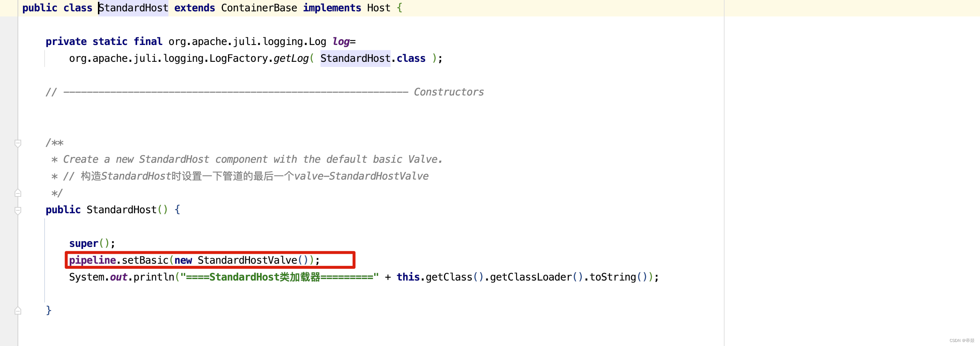Click StandardHost inside the getLog argument

(x=355, y=58)
